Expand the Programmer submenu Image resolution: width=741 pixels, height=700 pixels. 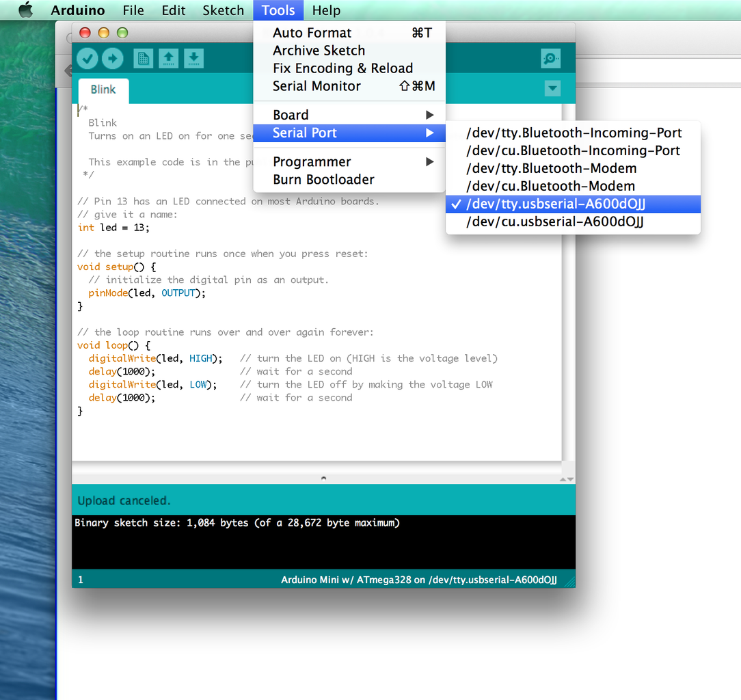click(x=312, y=161)
